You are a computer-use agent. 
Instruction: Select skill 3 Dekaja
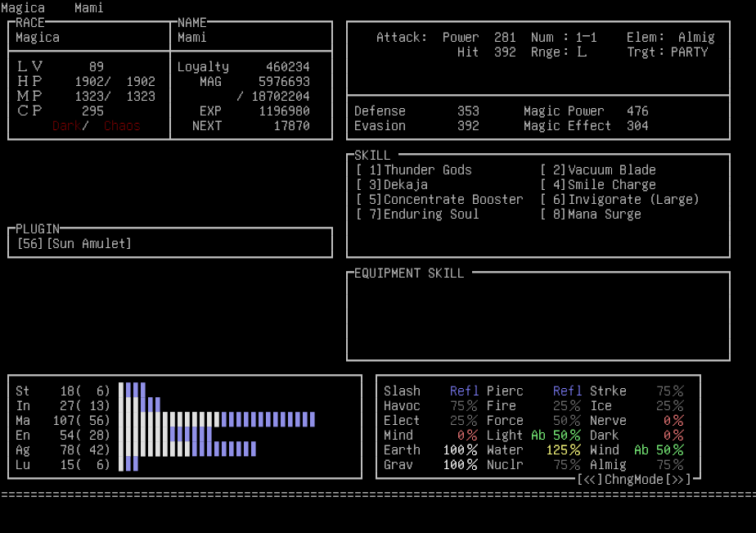click(391, 185)
